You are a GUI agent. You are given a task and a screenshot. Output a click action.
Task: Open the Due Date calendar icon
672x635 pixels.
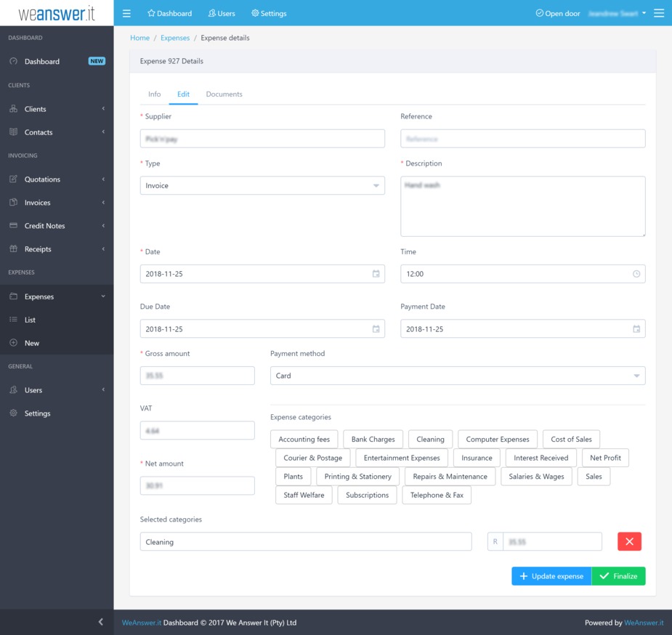pos(376,329)
